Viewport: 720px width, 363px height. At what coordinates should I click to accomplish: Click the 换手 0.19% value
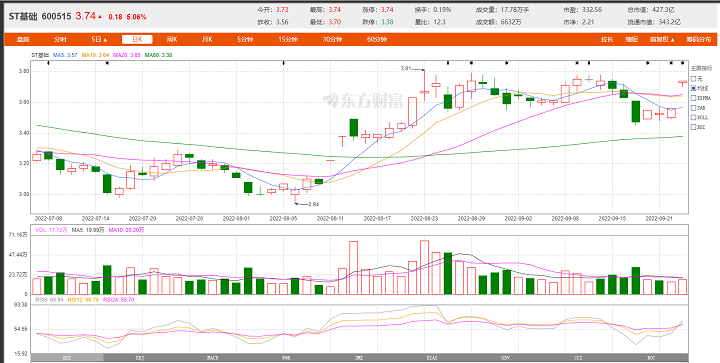click(x=433, y=10)
